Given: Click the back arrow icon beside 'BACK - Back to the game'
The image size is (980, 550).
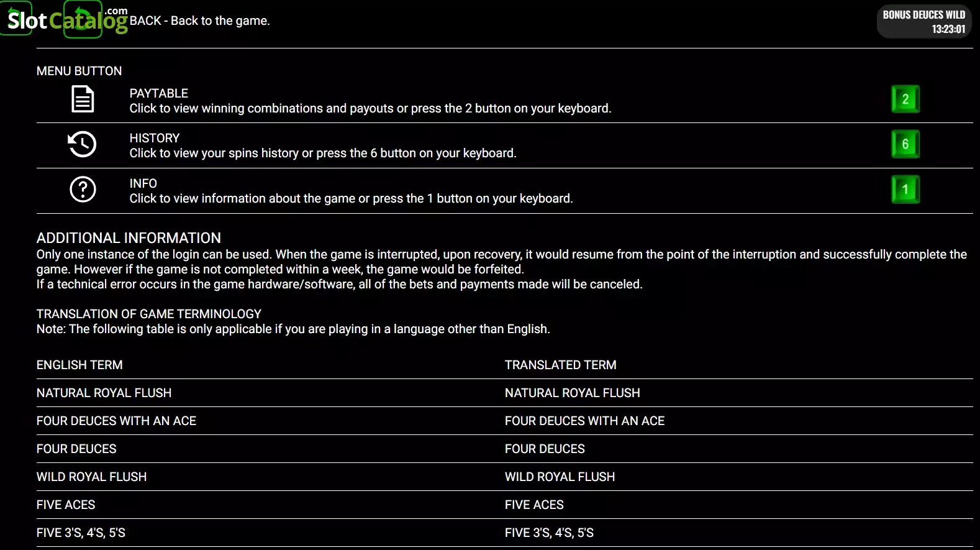Looking at the screenshot, I should [83, 19].
